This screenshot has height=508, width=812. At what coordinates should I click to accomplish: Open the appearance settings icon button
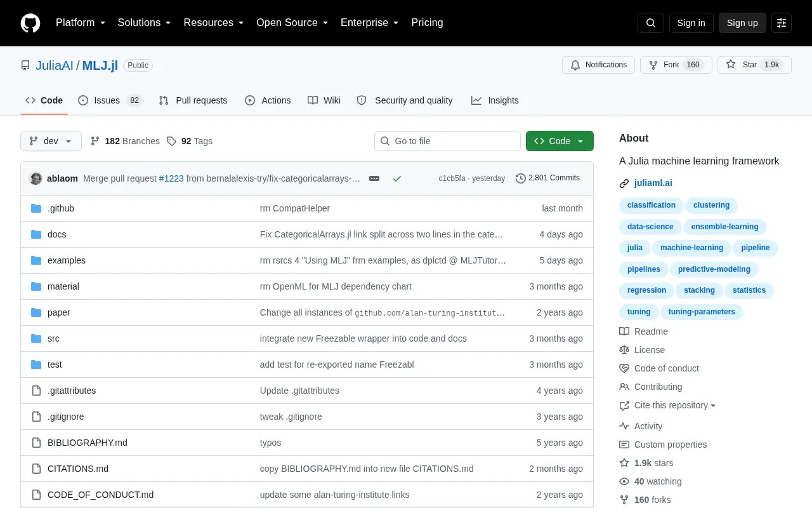point(782,23)
